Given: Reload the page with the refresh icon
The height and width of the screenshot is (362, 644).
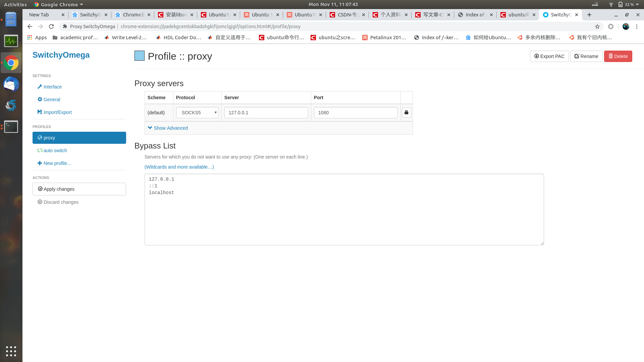Looking at the screenshot, I should click(x=51, y=26).
